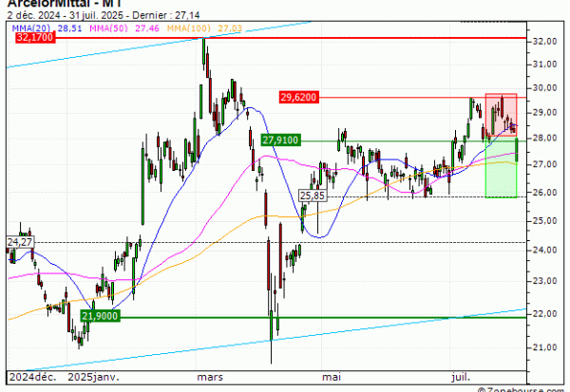Viewport: 570px width, 392px height.
Task: Click the MMA(100) value 27,03
Action: point(230,28)
